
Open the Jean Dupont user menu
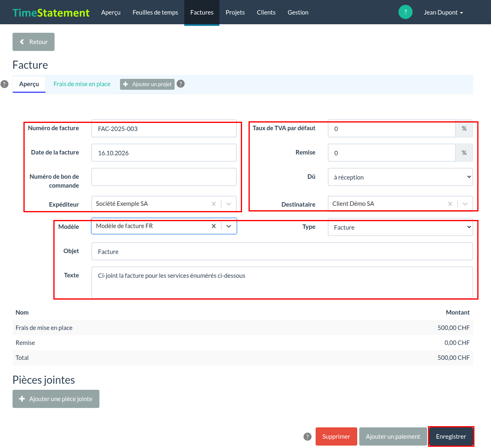point(443,13)
